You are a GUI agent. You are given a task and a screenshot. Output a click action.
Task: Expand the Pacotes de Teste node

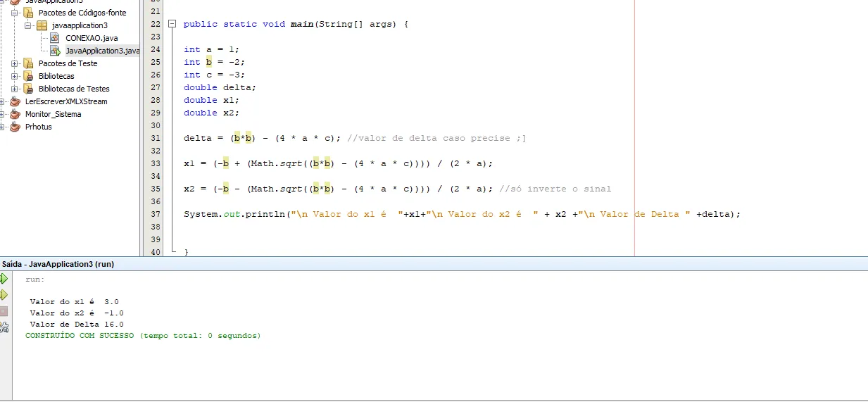(15, 63)
